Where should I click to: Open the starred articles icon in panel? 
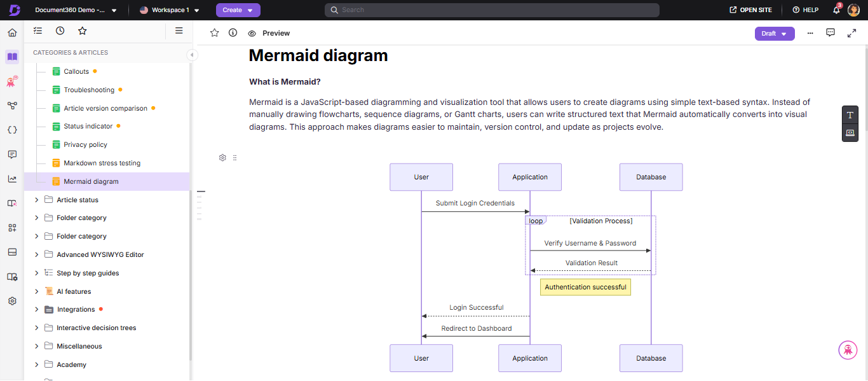tap(82, 31)
